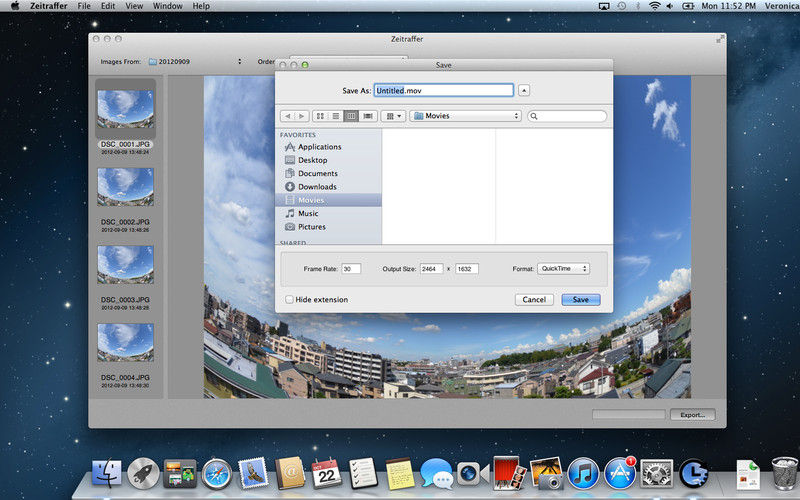Open the arrange-by dropdown button
The width and height of the screenshot is (800, 500).
[393, 116]
